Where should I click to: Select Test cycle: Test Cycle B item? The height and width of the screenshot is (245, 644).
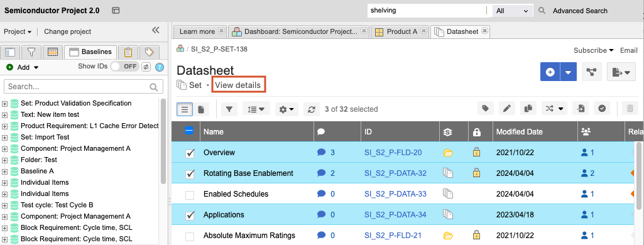coord(57,205)
